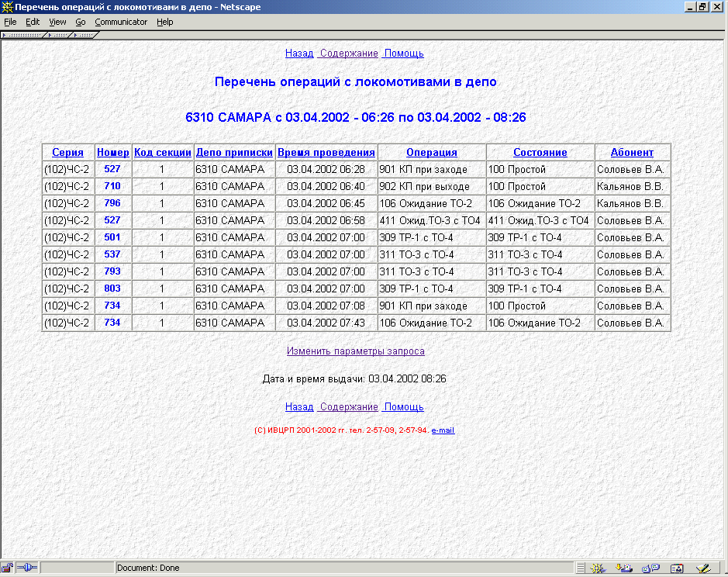This screenshot has width=728, height=577.
Task: Click the Document: Done status text
Action: pos(148,568)
